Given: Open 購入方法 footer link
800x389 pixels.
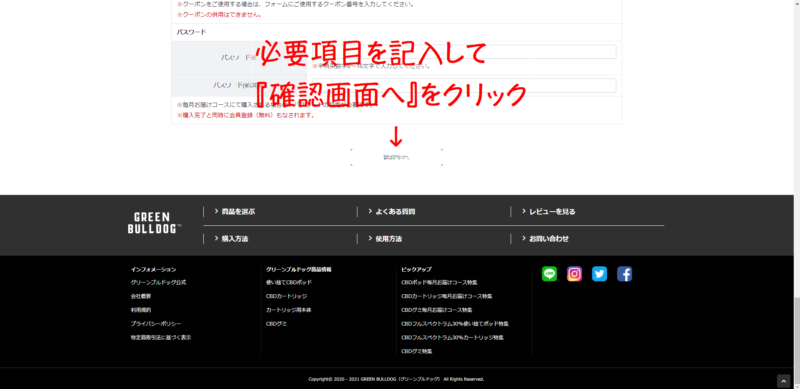Looking at the screenshot, I should pos(231,238).
